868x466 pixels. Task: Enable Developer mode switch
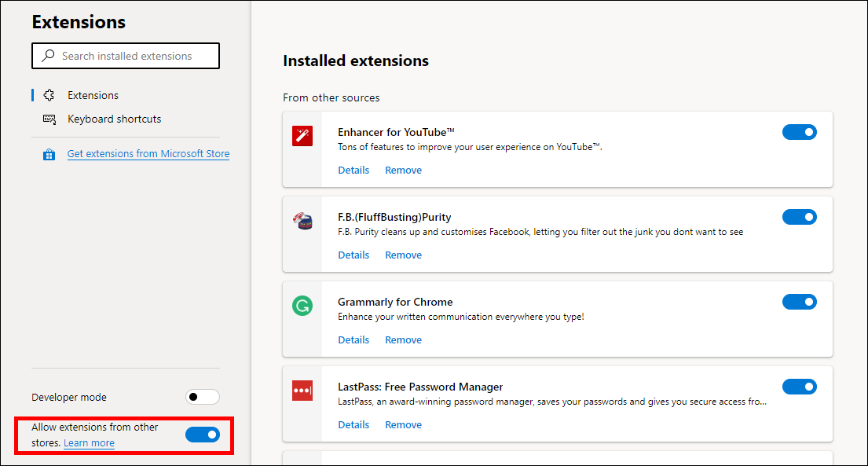pos(203,397)
